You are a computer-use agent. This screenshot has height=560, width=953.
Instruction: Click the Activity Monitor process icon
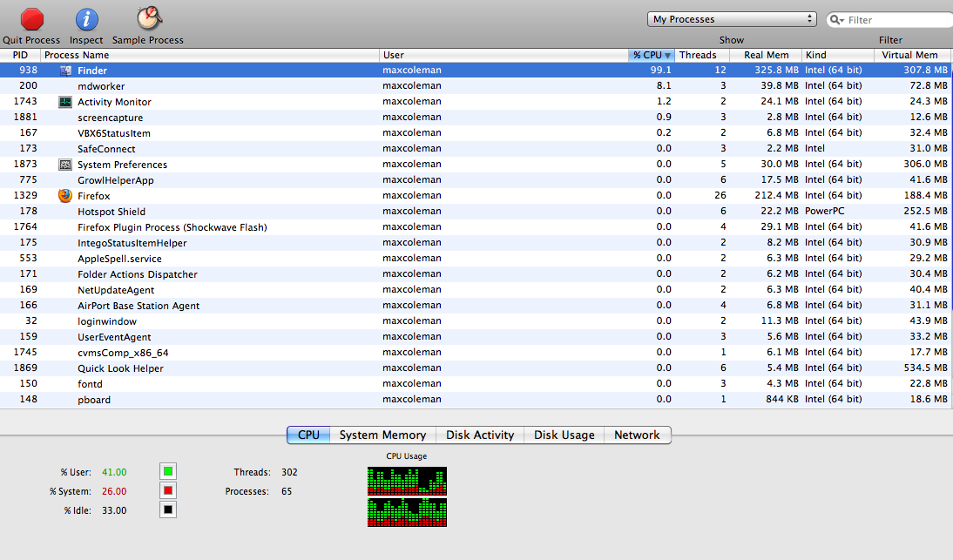click(65, 101)
